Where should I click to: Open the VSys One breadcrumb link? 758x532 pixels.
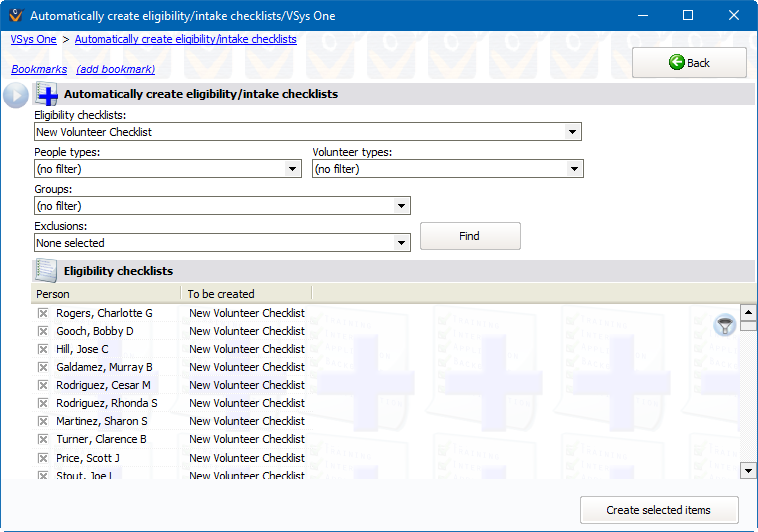(x=34, y=39)
